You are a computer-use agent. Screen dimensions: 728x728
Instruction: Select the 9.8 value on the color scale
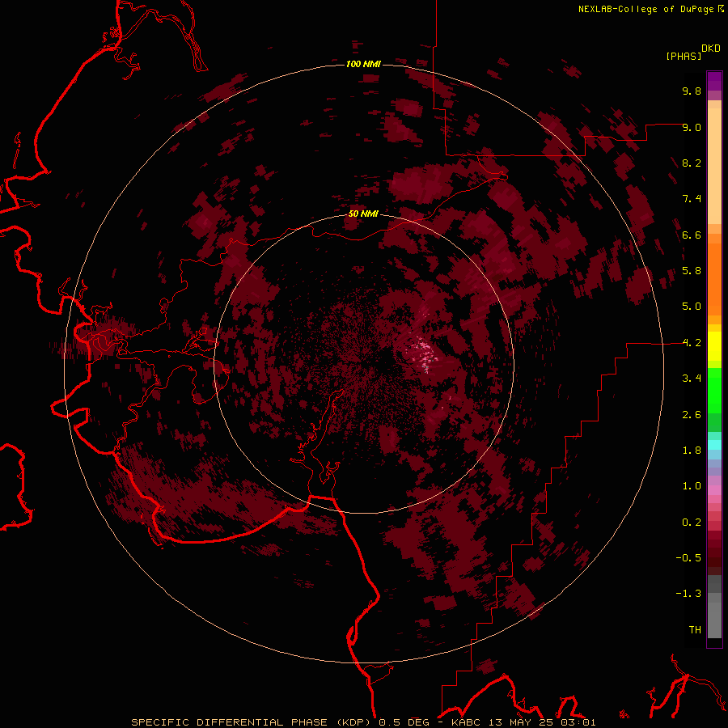click(x=692, y=91)
